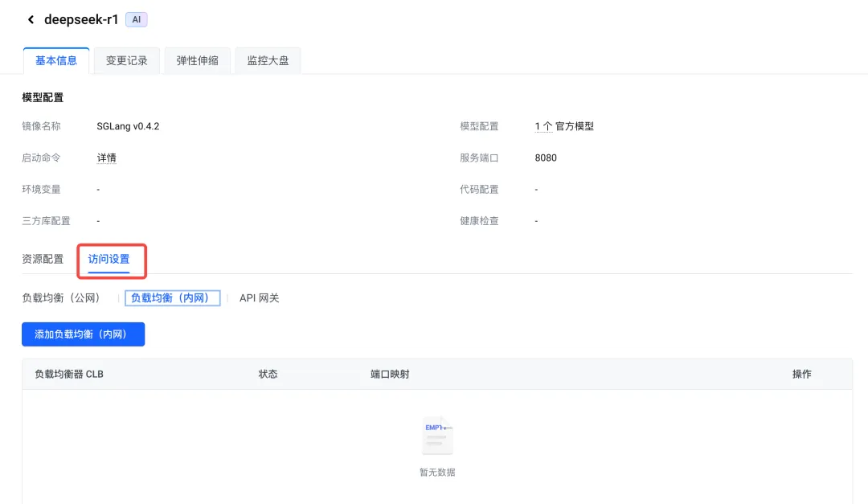Click the AI badge next to deepseek-r1
The image size is (868, 504).
(x=136, y=20)
